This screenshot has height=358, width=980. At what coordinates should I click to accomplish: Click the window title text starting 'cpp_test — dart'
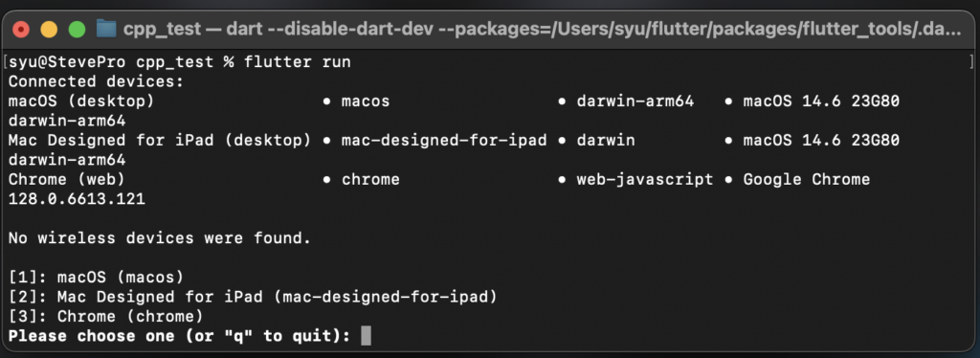pyautogui.click(x=542, y=29)
